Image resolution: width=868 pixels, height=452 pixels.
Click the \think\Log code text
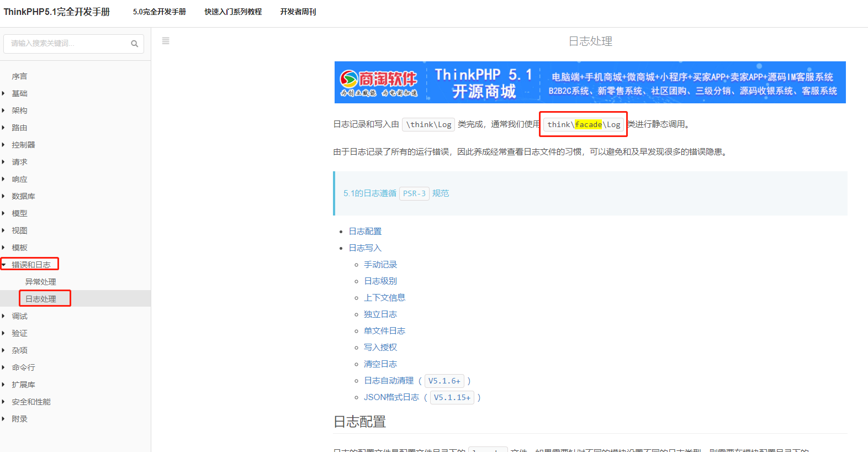(x=428, y=124)
